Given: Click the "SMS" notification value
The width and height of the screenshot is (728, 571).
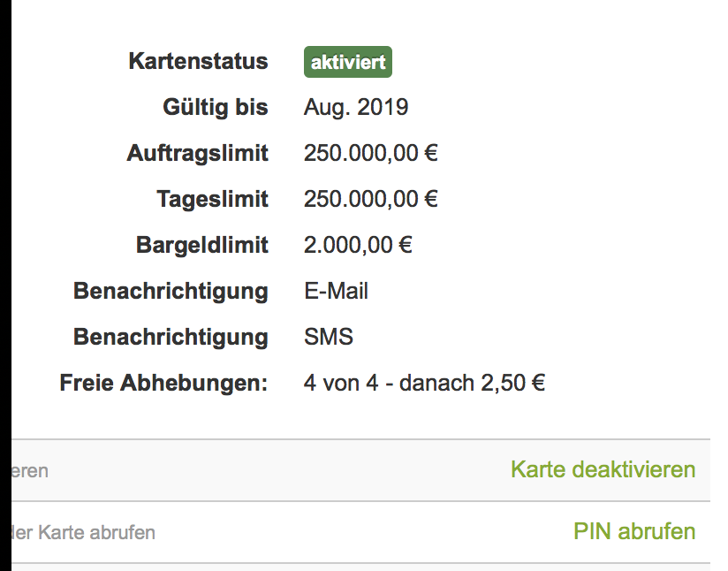Looking at the screenshot, I should click(x=329, y=337).
